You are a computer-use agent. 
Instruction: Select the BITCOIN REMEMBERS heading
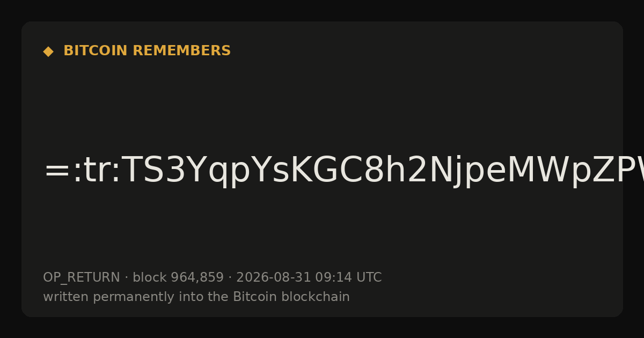(x=147, y=51)
